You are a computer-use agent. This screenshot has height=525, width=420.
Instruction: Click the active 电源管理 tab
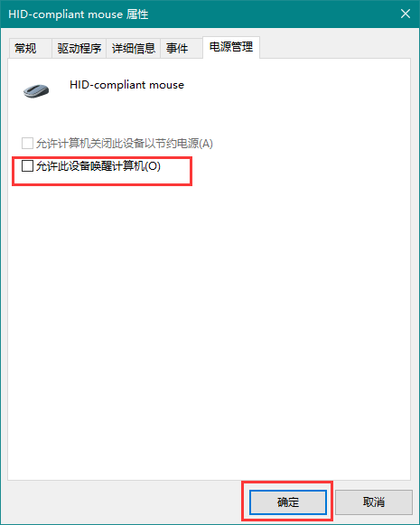click(x=231, y=47)
